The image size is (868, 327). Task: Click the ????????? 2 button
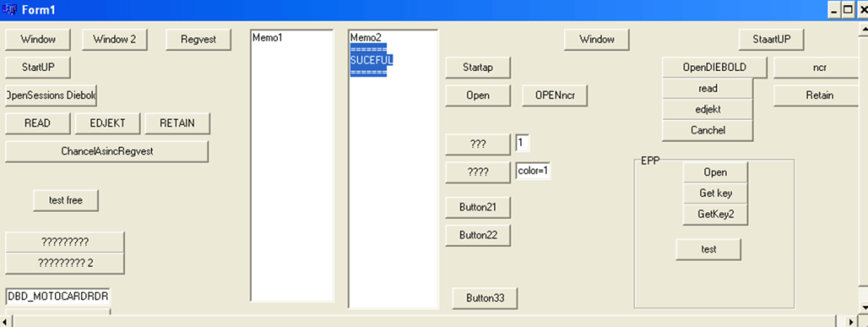pyautogui.click(x=65, y=263)
